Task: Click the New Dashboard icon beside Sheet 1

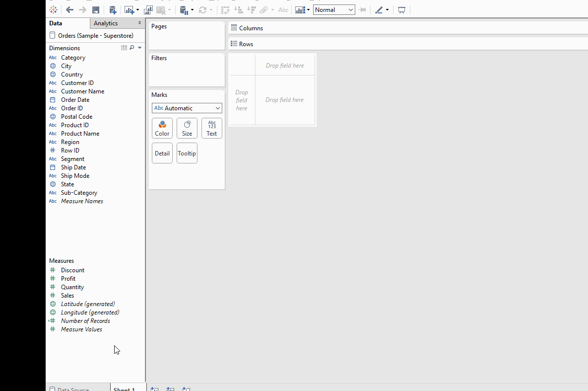Action: coord(170,389)
